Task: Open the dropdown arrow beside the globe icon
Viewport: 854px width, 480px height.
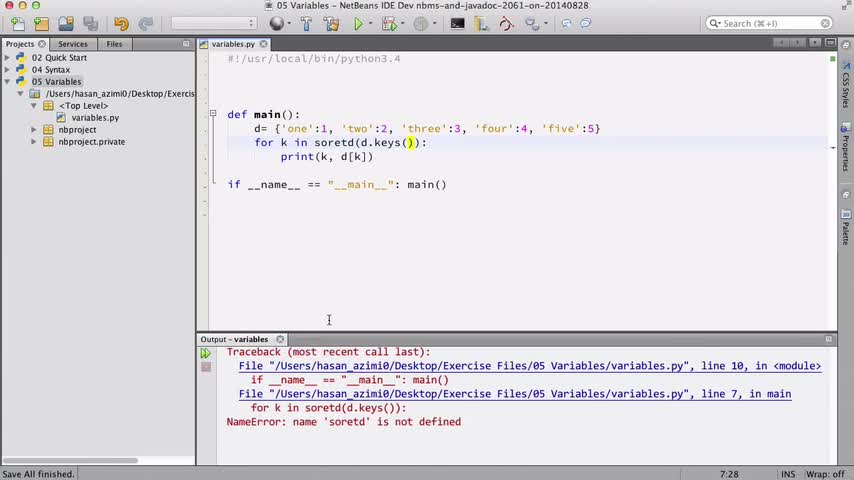Action: coord(289,23)
